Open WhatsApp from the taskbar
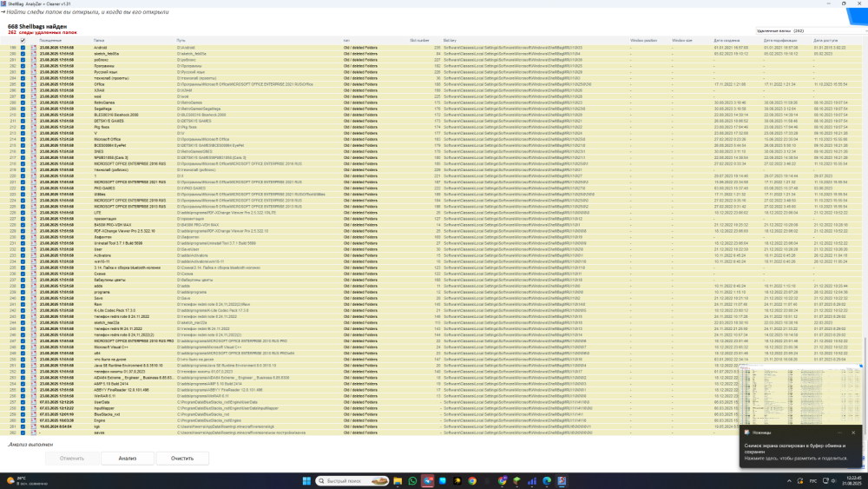The height and width of the screenshot is (489, 868). (412, 480)
